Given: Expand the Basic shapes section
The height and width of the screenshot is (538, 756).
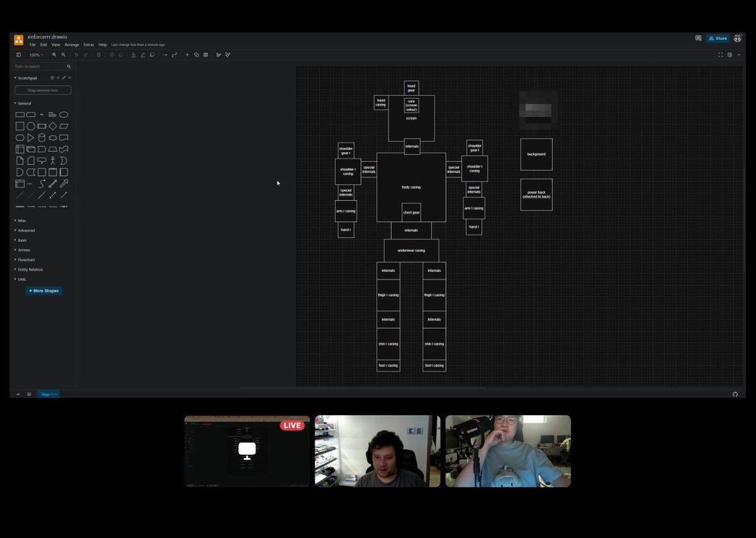Looking at the screenshot, I should [21, 240].
